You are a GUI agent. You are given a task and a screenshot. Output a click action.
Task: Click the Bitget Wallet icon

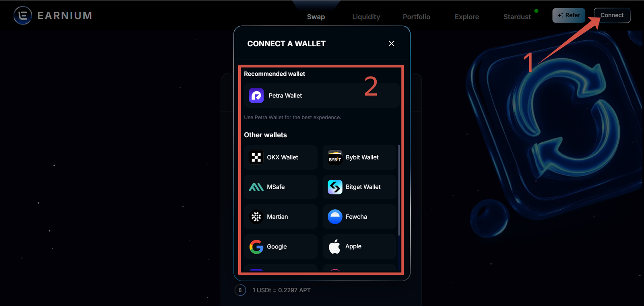click(335, 187)
